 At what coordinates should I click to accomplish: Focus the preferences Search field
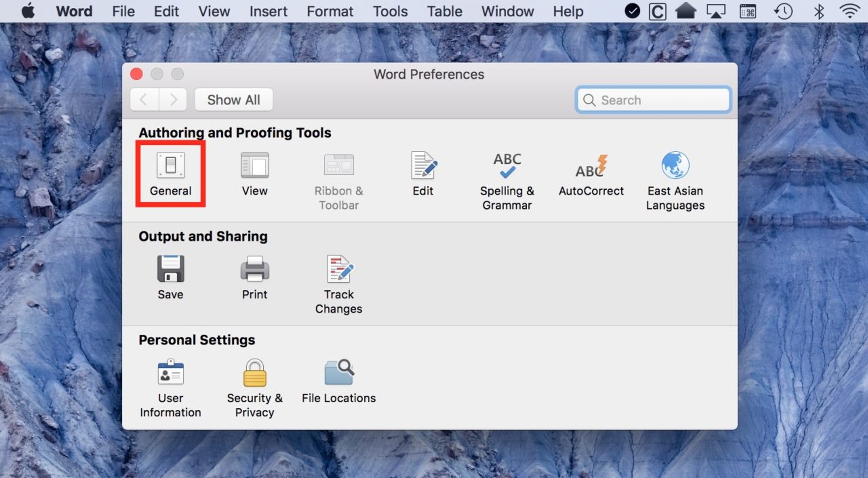(x=654, y=100)
